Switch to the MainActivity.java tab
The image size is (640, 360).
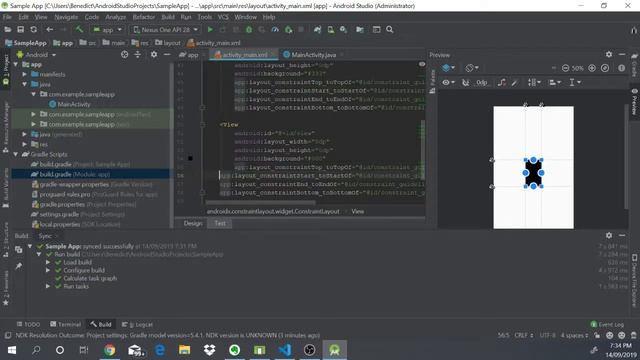tap(313, 54)
